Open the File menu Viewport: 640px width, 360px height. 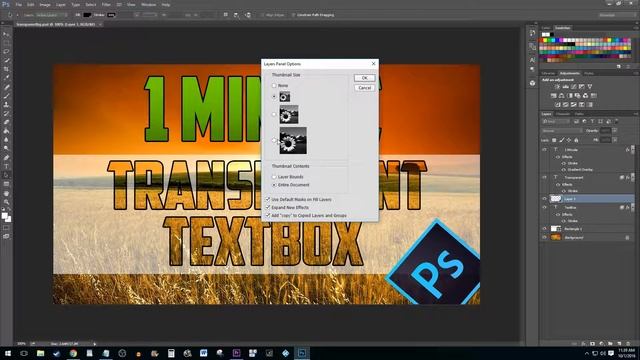[x=19, y=4]
